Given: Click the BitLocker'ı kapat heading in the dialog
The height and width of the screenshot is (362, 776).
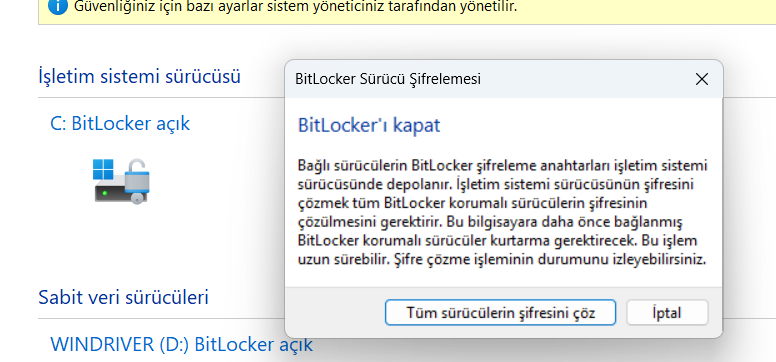Looking at the screenshot, I should [369, 125].
